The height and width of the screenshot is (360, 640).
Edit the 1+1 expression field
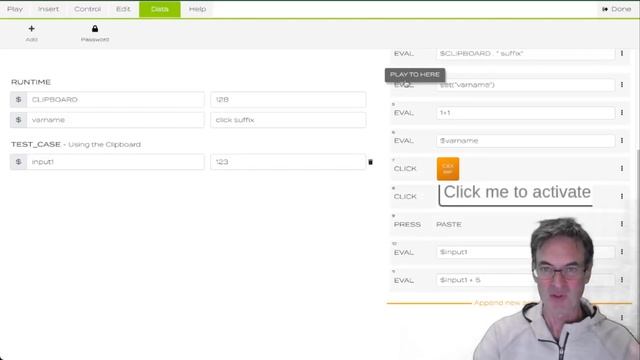(526, 113)
